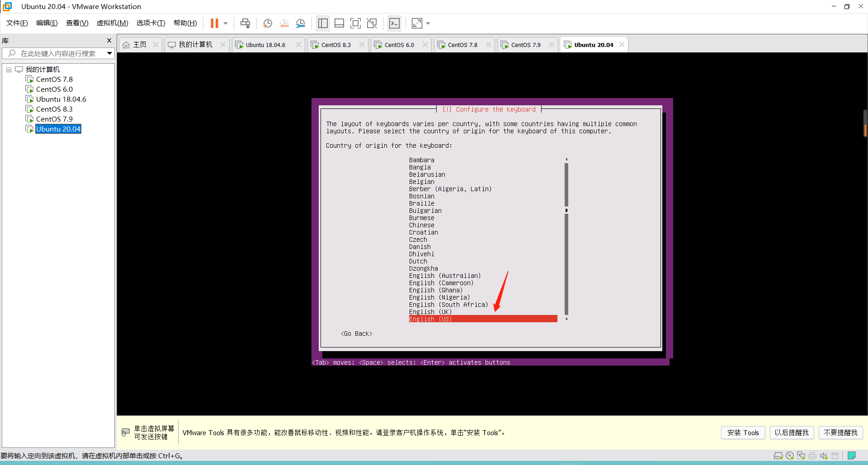
Task: Click the <Go Back> button in installer
Action: (x=357, y=333)
